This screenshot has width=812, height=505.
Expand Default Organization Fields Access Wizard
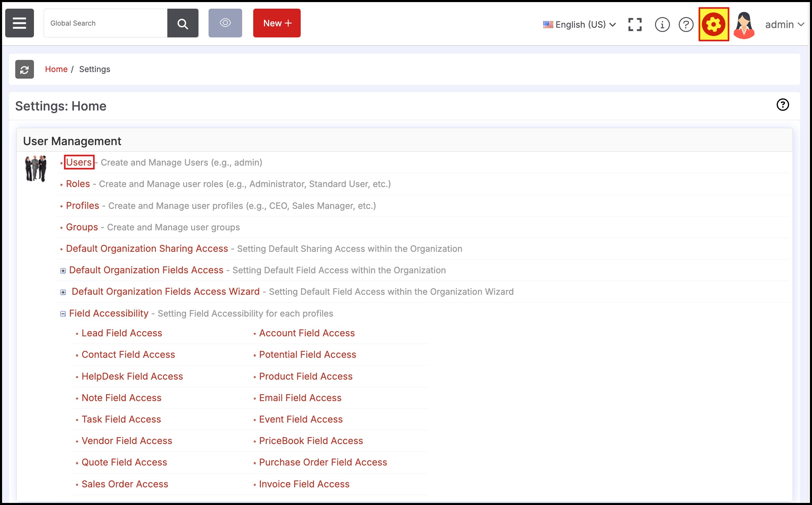pos(63,292)
